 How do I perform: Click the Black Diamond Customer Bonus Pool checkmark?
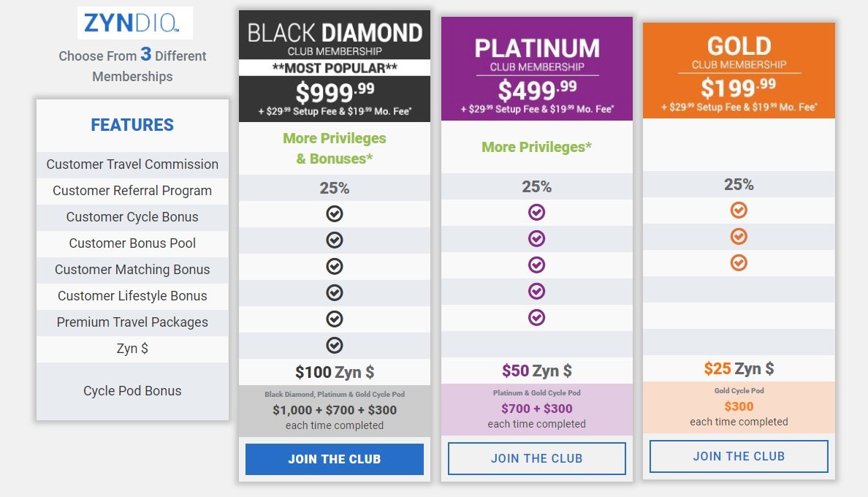pos(335,240)
